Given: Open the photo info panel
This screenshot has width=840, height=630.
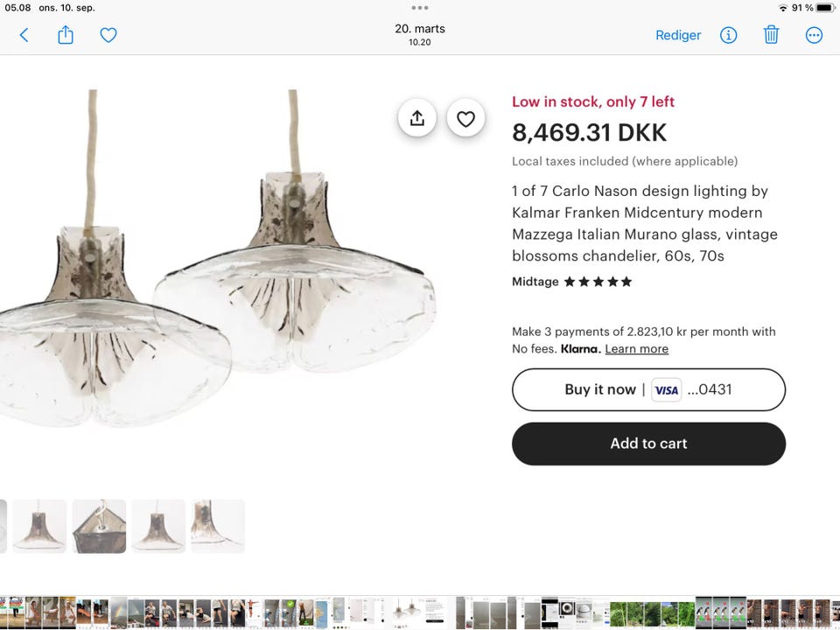Looking at the screenshot, I should coord(728,35).
